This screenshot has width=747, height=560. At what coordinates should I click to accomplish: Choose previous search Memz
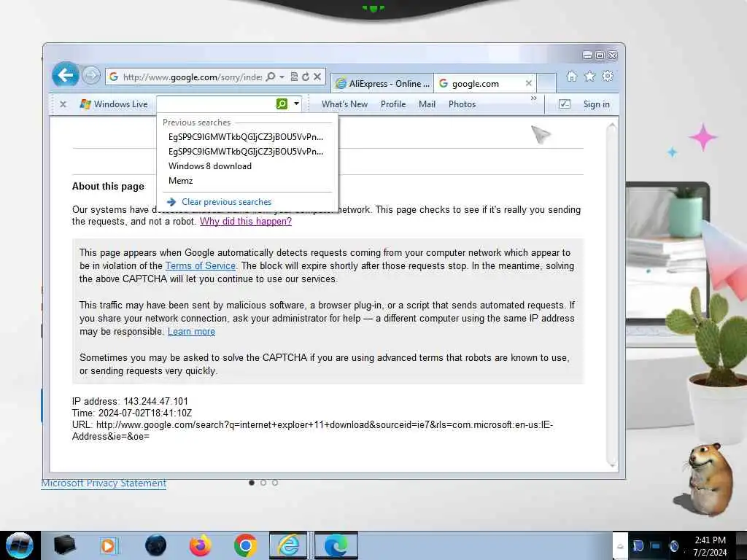181,181
